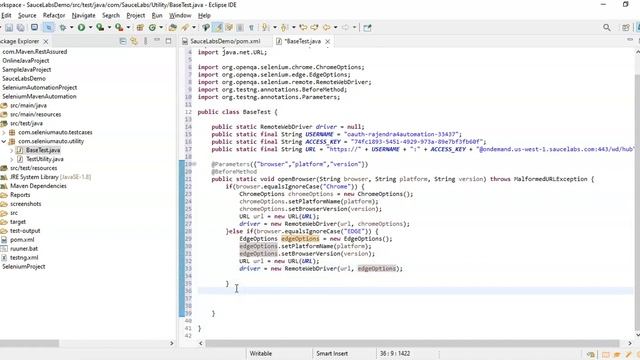640x360 pixels.
Task: Click the Open Perspective icon
Action: (625, 28)
